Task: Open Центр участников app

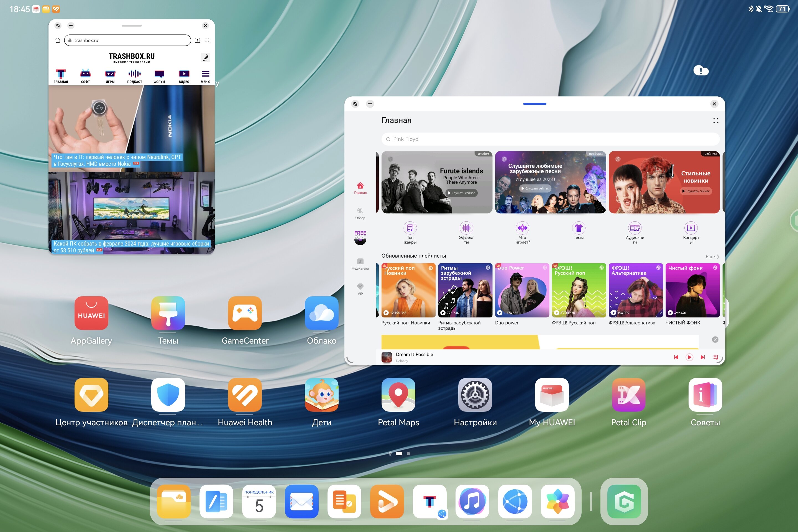Action: tap(91, 395)
